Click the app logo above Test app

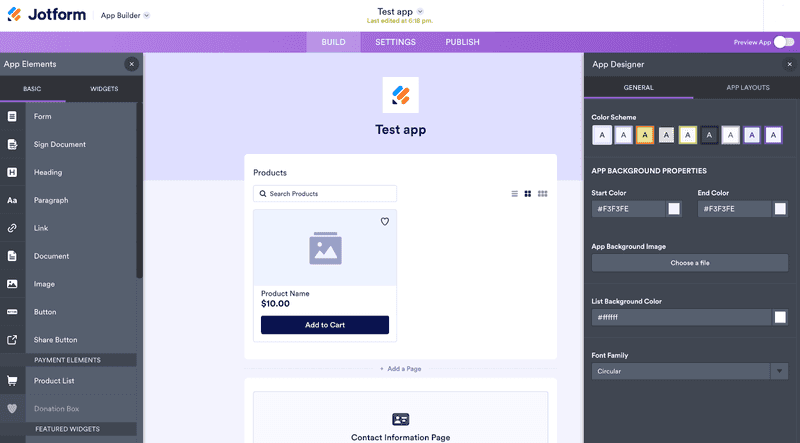(401, 95)
